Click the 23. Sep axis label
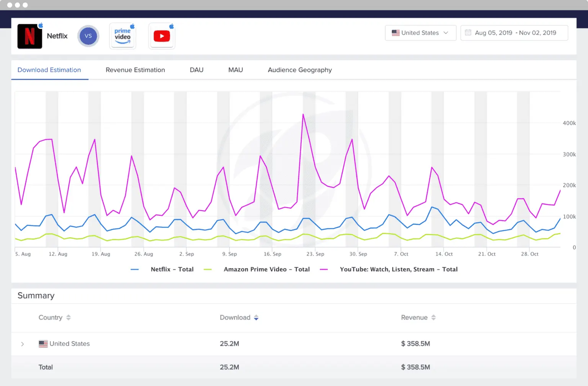The image size is (588, 386). click(315, 254)
